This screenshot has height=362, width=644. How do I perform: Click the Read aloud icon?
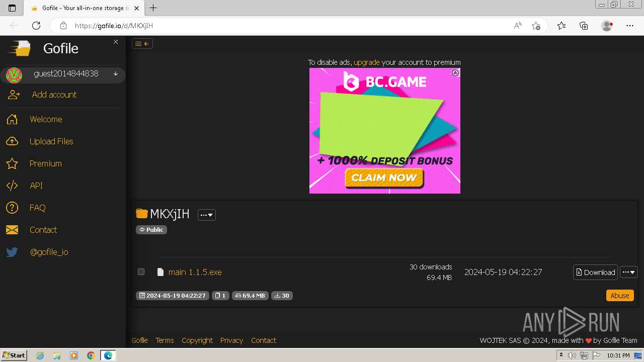[518, 26]
